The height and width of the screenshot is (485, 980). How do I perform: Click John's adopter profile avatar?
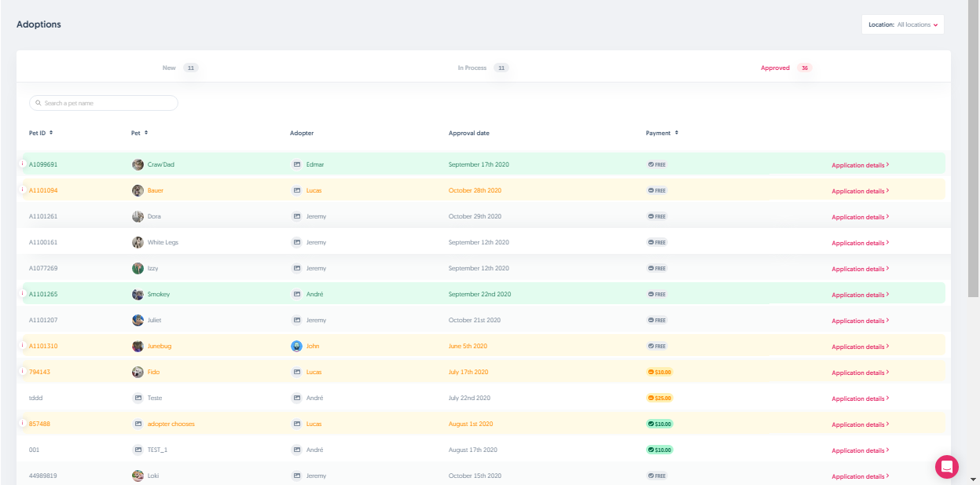pyautogui.click(x=296, y=346)
